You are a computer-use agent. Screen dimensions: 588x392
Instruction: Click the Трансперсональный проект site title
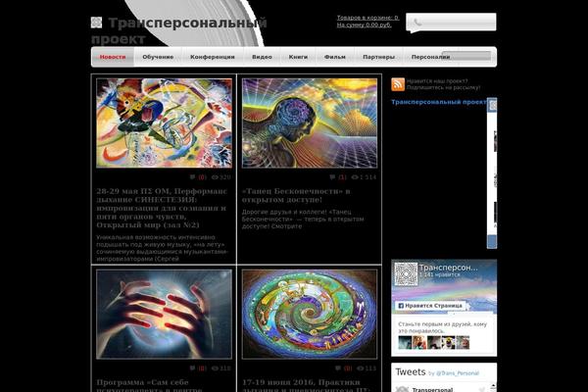(x=179, y=30)
